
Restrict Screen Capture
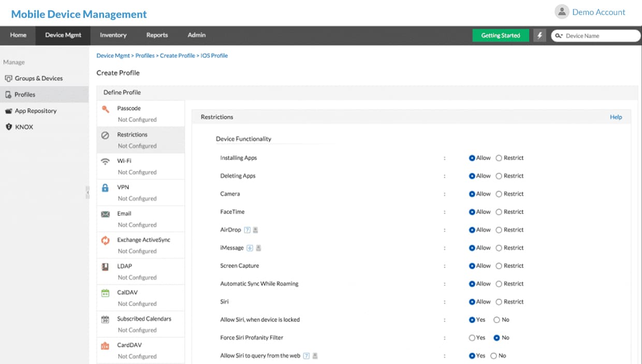(499, 266)
